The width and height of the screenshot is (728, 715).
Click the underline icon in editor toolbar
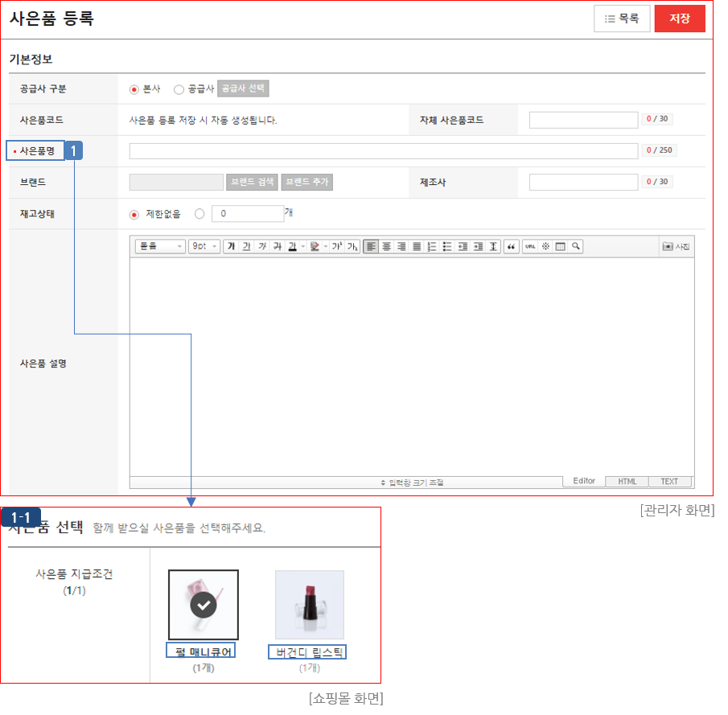tap(246, 246)
